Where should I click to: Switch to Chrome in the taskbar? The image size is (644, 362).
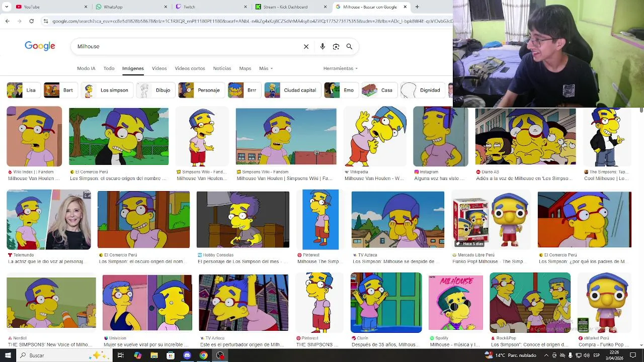(203, 355)
